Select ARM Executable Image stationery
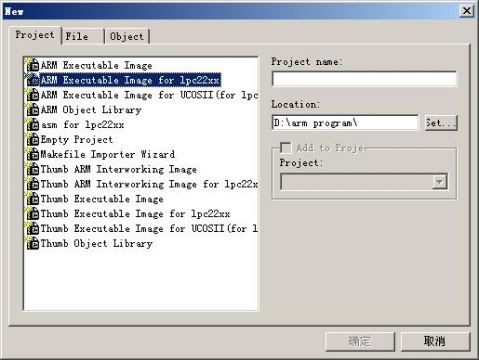The height and width of the screenshot is (360, 479). 96,65
